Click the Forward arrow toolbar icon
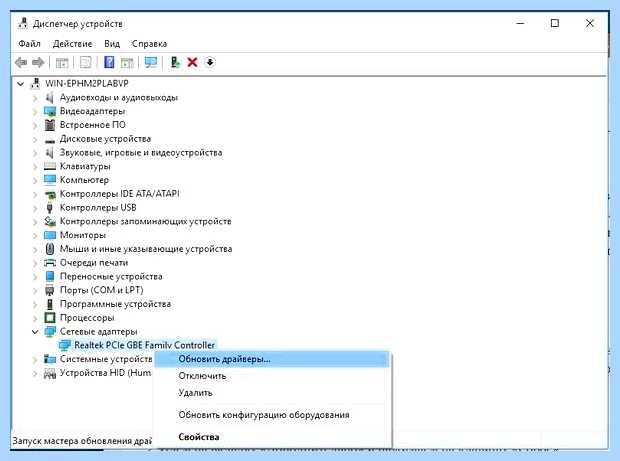This screenshot has height=461, width=620. tap(38, 62)
